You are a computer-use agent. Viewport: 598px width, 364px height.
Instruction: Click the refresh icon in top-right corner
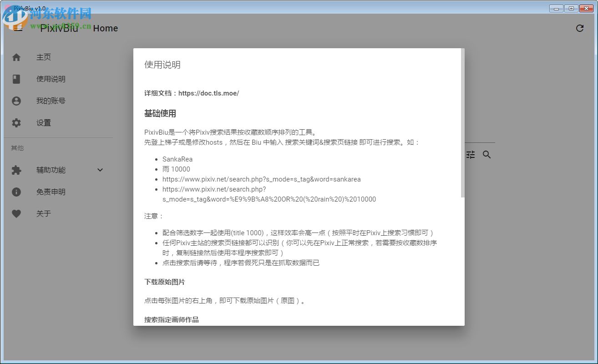[580, 28]
